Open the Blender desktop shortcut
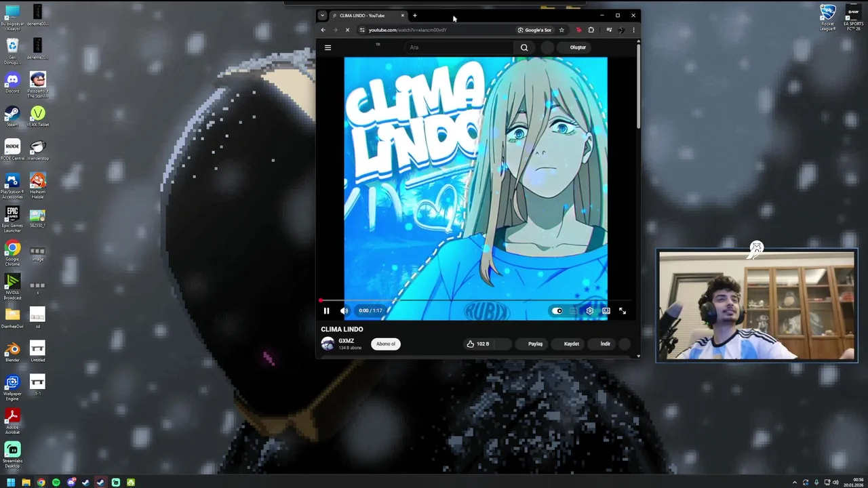The image size is (868, 488). point(12,352)
